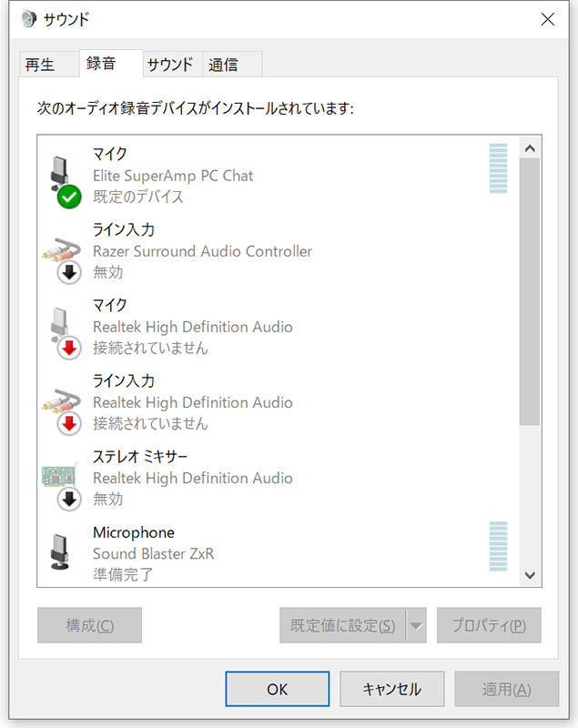Click the scrollbar up arrow in device list
Image resolution: width=578 pixels, height=728 pixels.
(x=530, y=147)
